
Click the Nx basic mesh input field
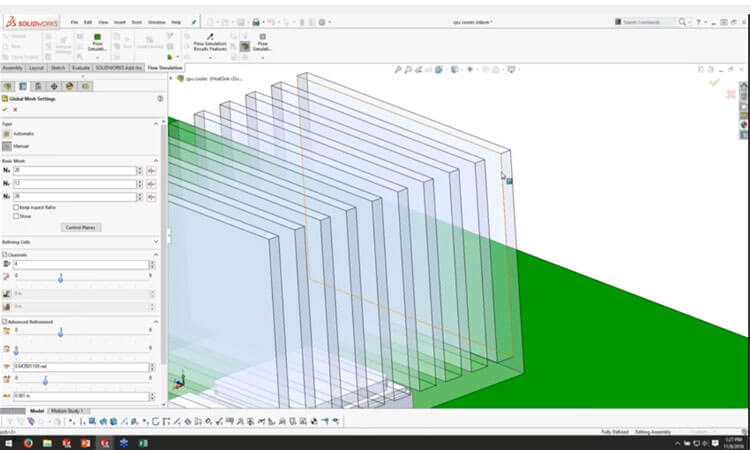pos(75,171)
